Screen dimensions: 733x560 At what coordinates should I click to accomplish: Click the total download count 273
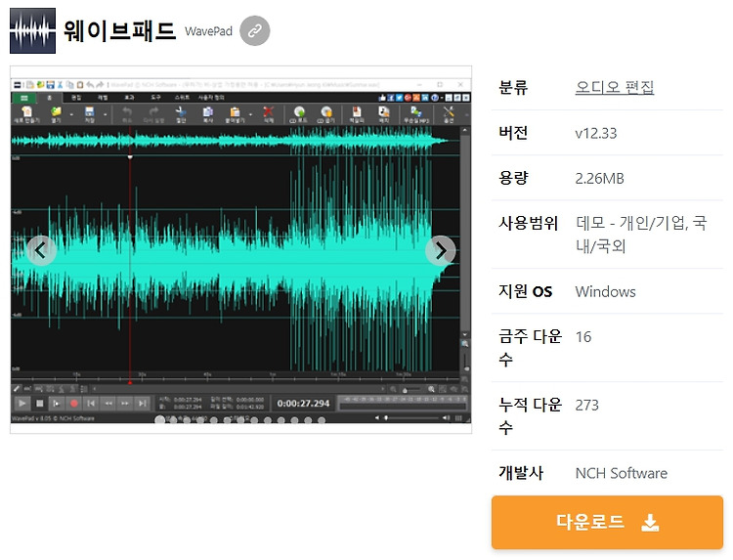point(586,405)
